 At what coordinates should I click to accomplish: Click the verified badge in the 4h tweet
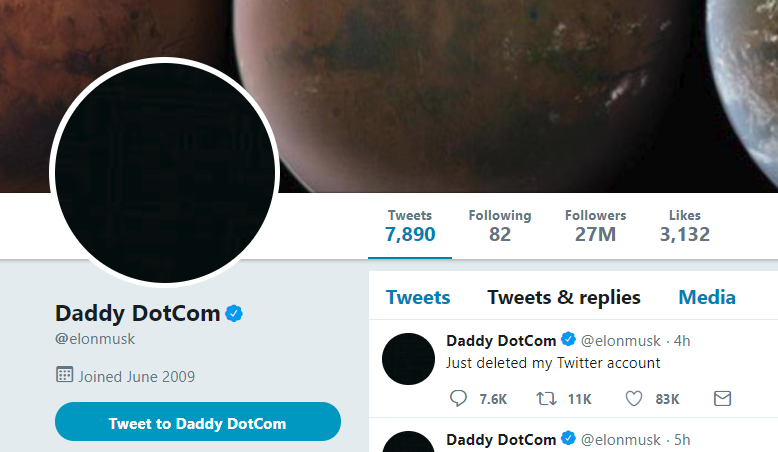[568, 339]
